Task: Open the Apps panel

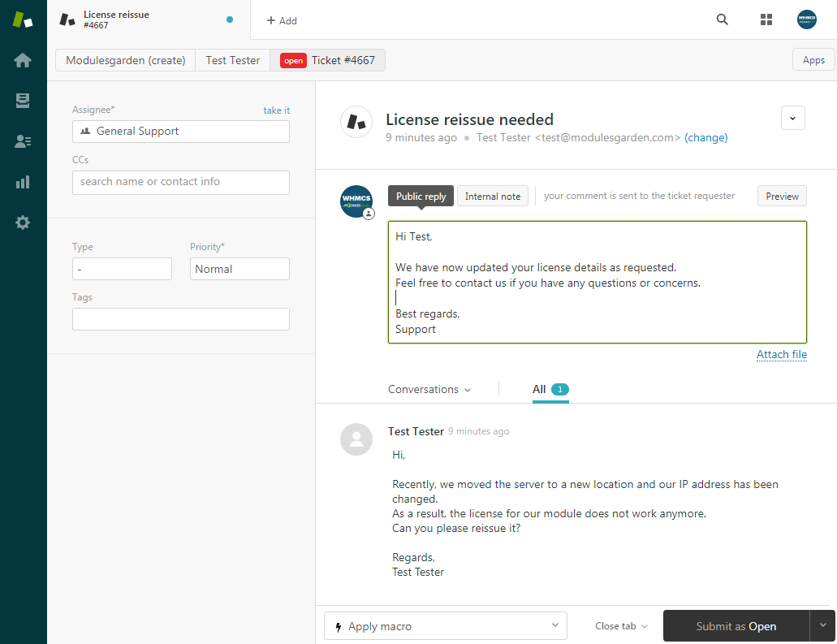Action: click(x=813, y=60)
